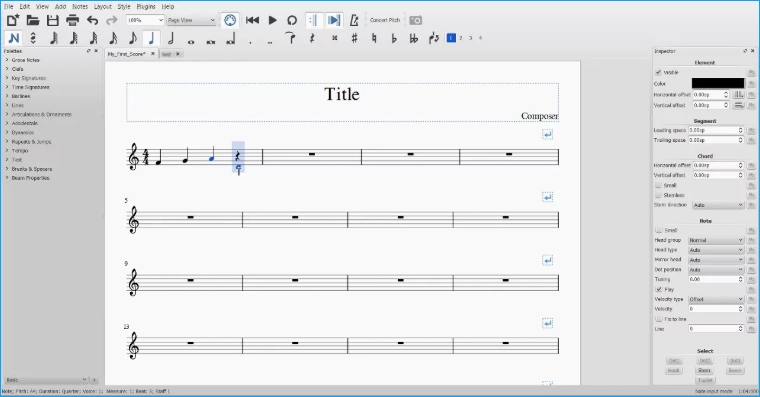Toggle note input mode N icon

pyautogui.click(x=14, y=38)
